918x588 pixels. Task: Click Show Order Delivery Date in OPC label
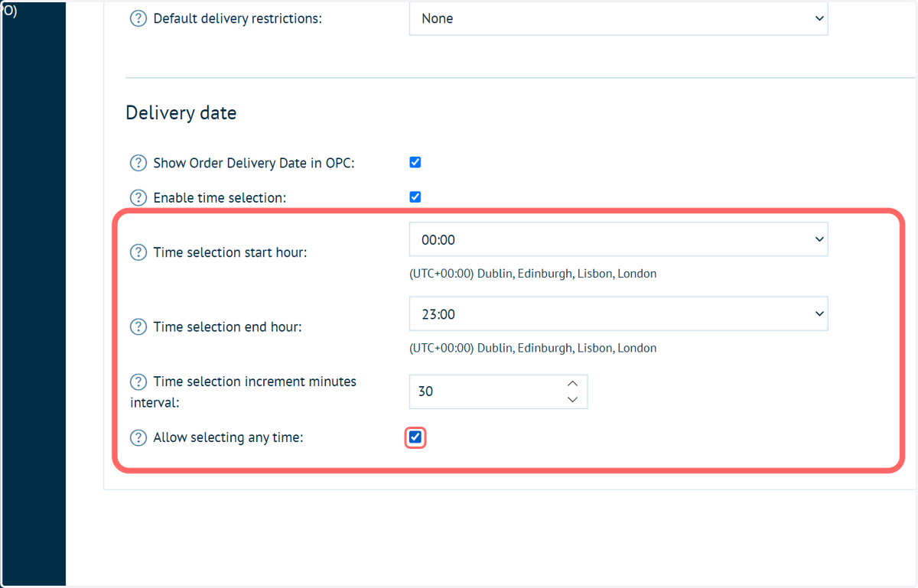254,163
